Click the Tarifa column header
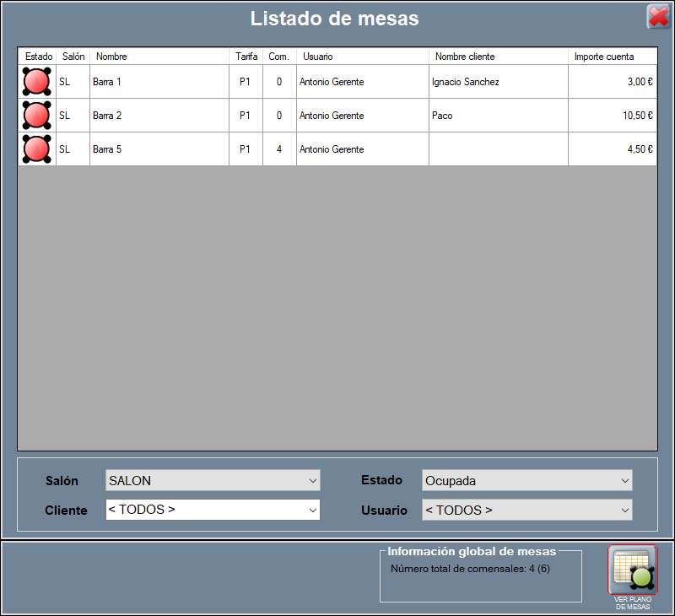The height and width of the screenshot is (616, 675). point(246,57)
